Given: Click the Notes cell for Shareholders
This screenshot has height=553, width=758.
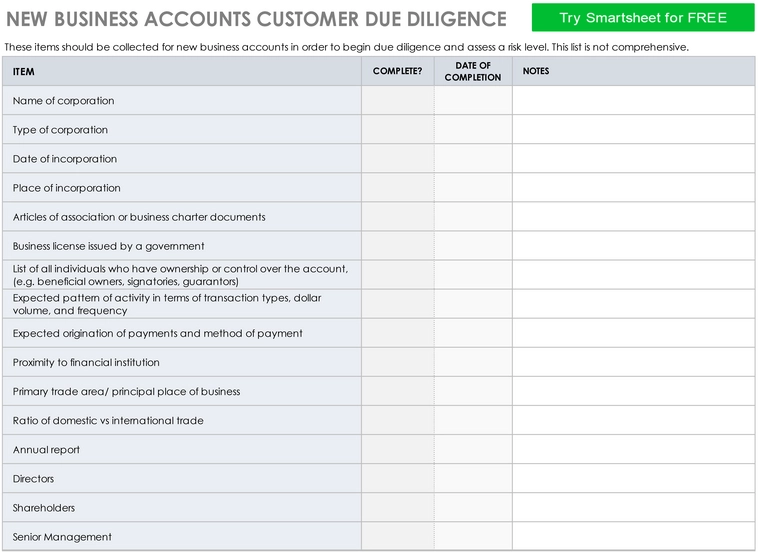Looking at the screenshot, I should tap(634, 508).
